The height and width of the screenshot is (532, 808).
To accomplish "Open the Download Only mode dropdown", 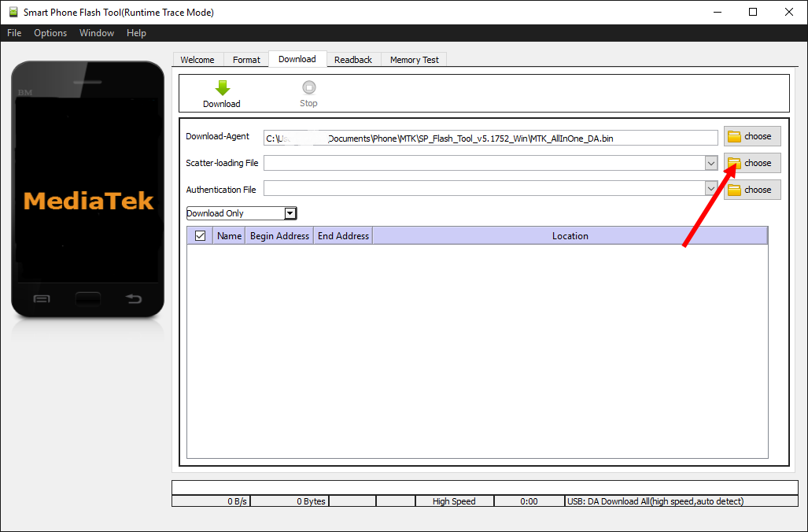I will [x=290, y=213].
